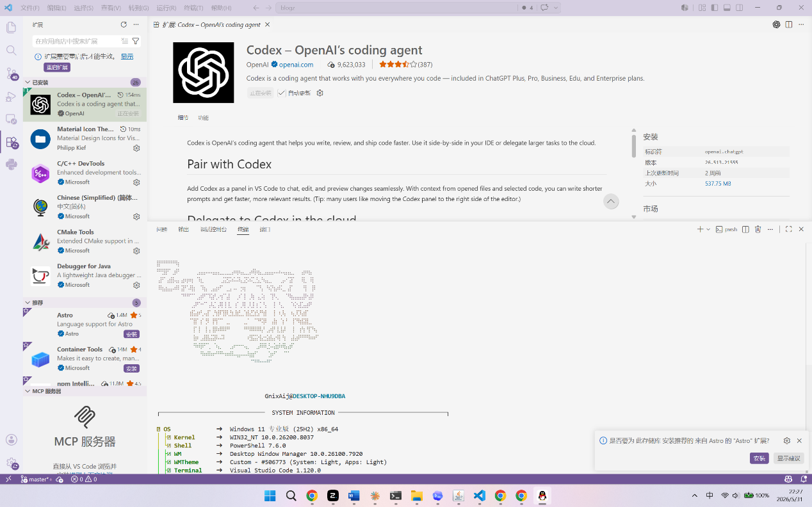Toggle the primary side bar layout button

pyautogui.click(x=713, y=8)
